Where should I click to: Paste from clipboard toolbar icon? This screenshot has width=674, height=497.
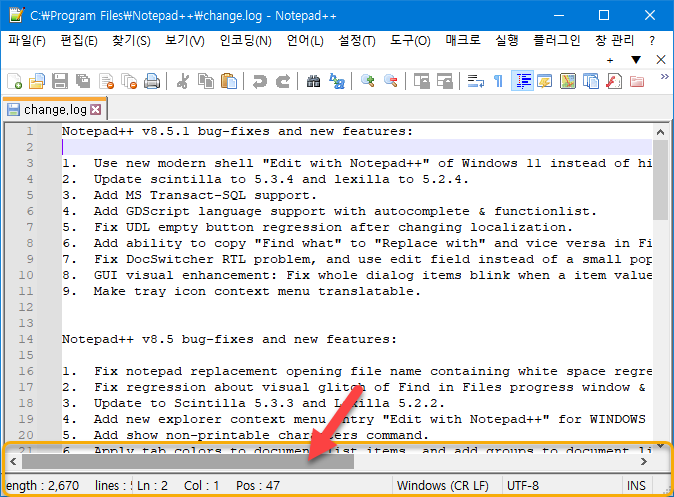(x=229, y=81)
